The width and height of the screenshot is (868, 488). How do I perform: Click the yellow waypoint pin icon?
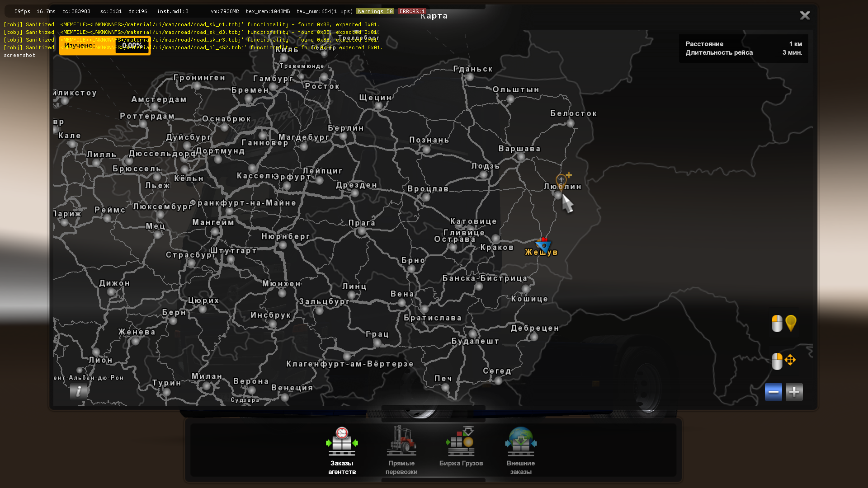(791, 323)
